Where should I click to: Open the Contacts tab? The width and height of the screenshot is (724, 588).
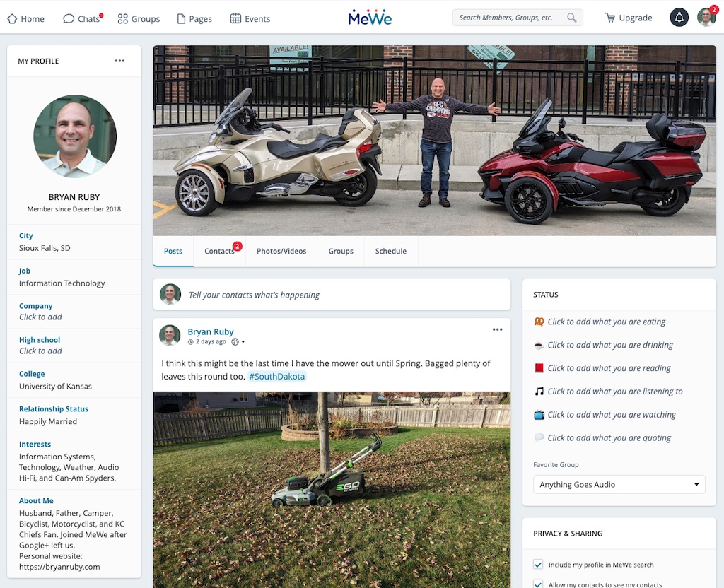[x=219, y=252]
